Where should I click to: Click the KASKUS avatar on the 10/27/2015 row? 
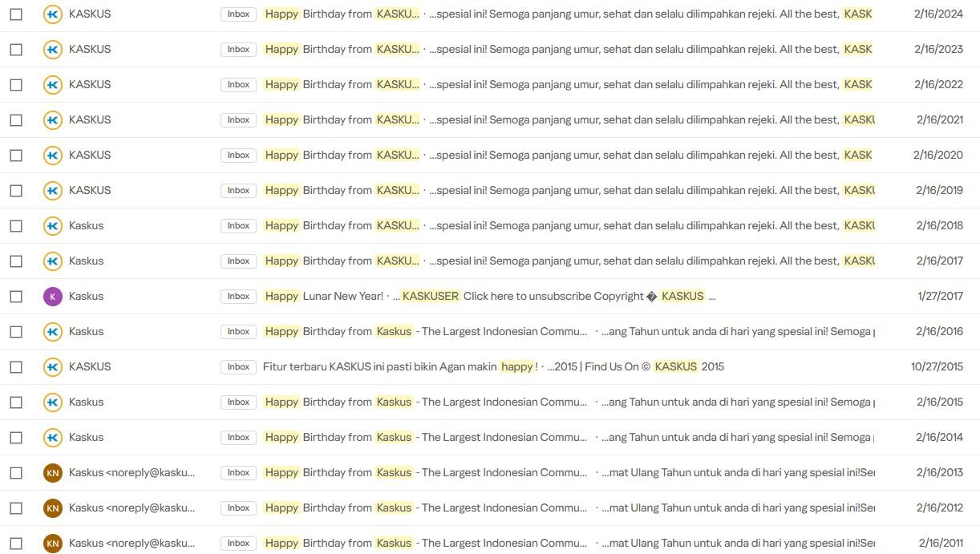(x=52, y=366)
